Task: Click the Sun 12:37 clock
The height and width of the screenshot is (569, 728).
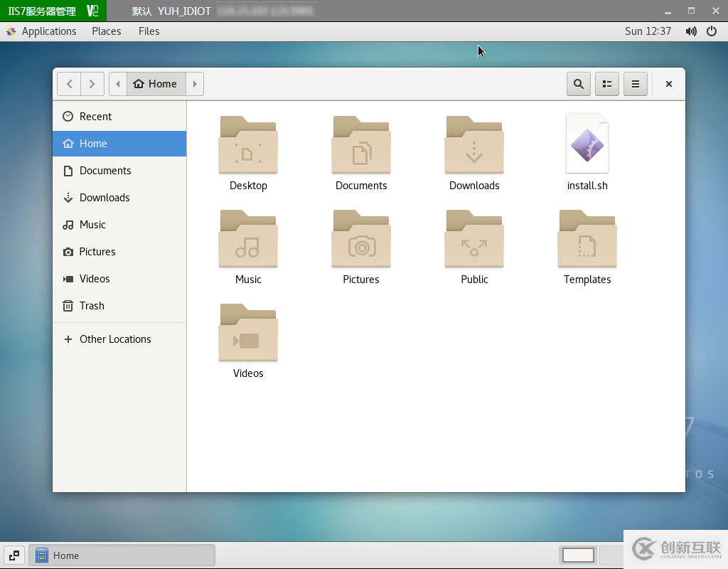Action: click(648, 31)
